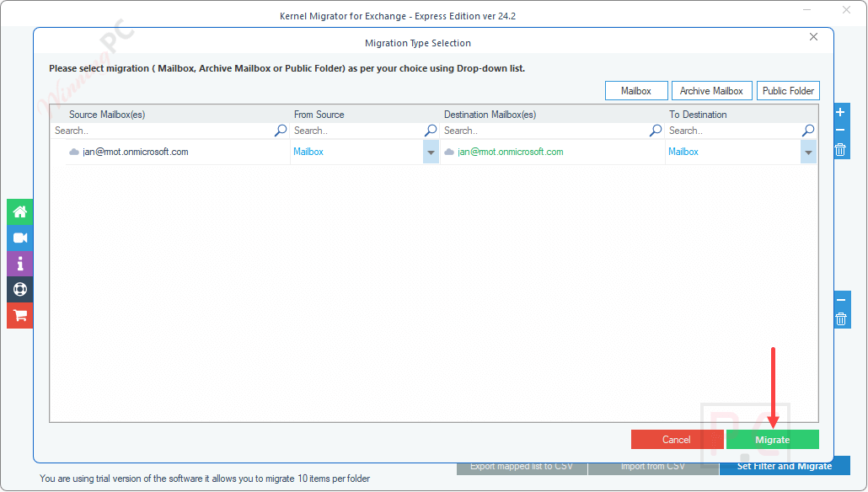868x492 pixels.
Task: Click Set Filter and Migrate button
Action: coord(785,467)
